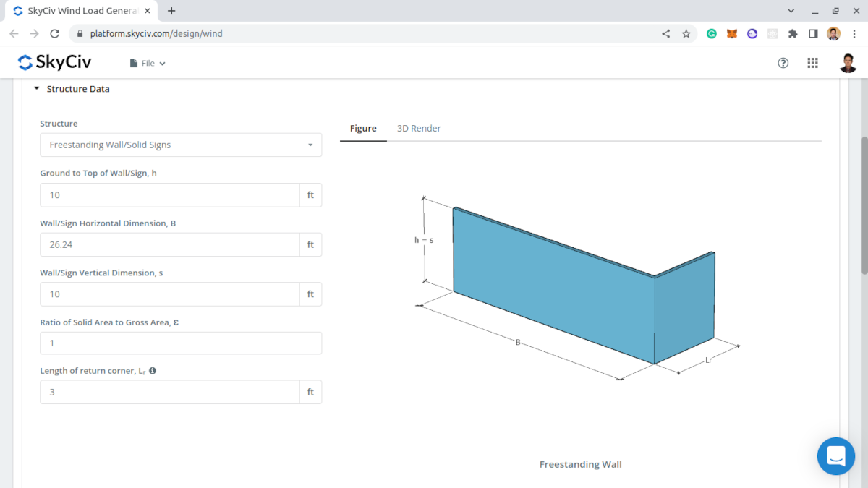Image resolution: width=868 pixels, height=488 pixels.
Task: Switch to the 3D Render tab
Action: click(x=419, y=128)
